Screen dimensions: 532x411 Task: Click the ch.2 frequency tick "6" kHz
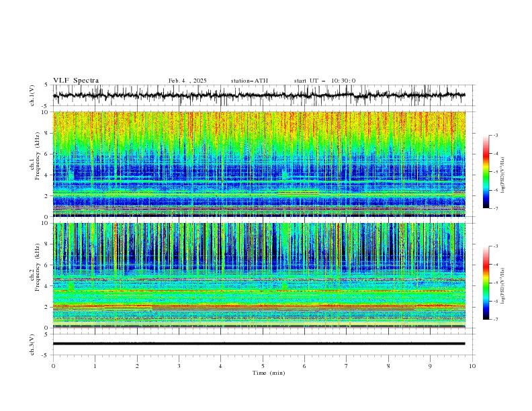pos(47,265)
